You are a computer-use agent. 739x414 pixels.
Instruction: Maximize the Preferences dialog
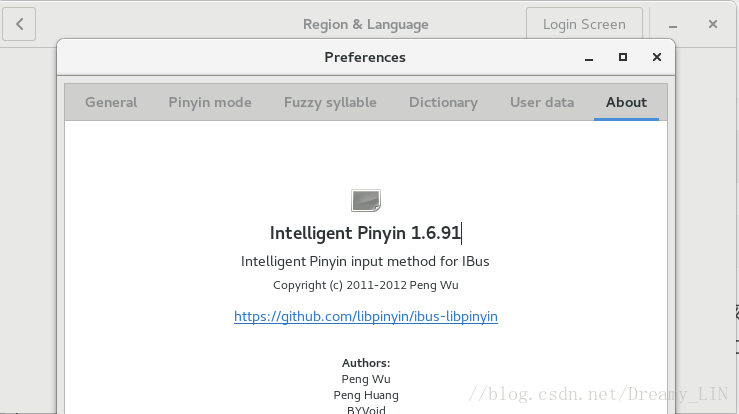pyautogui.click(x=623, y=57)
